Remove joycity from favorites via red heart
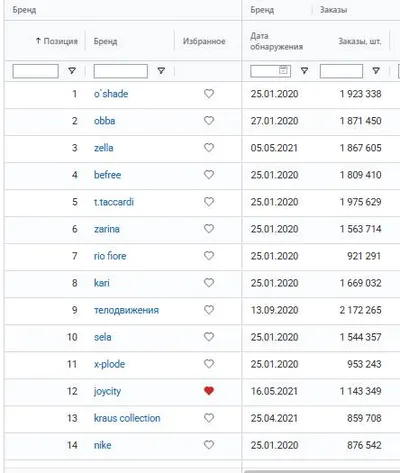Image resolution: width=400 pixels, height=473 pixels. pos(209,391)
